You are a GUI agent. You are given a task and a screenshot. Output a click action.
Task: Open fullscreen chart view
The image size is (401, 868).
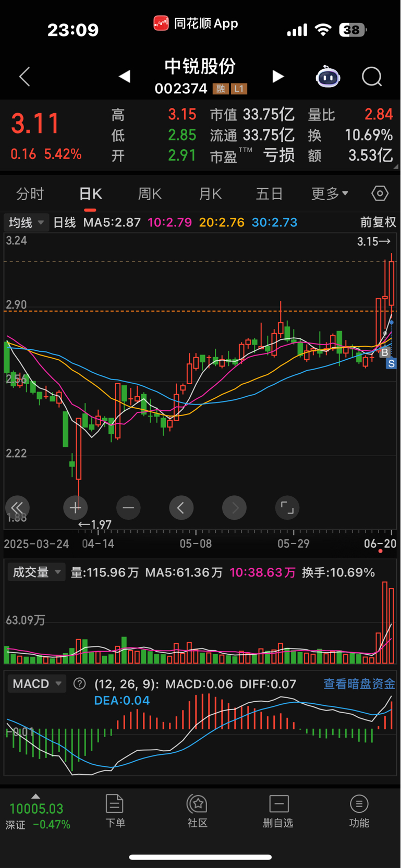pos(287,508)
